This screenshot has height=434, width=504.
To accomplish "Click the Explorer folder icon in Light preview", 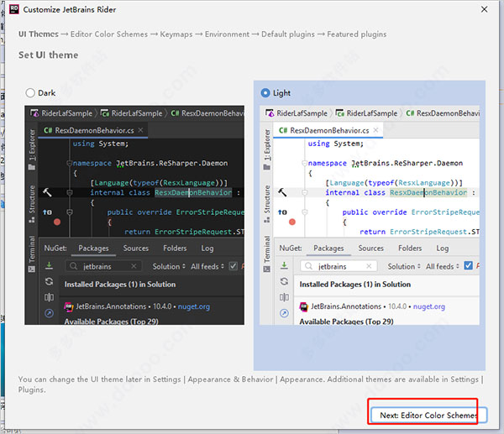I will tap(267, 167).
